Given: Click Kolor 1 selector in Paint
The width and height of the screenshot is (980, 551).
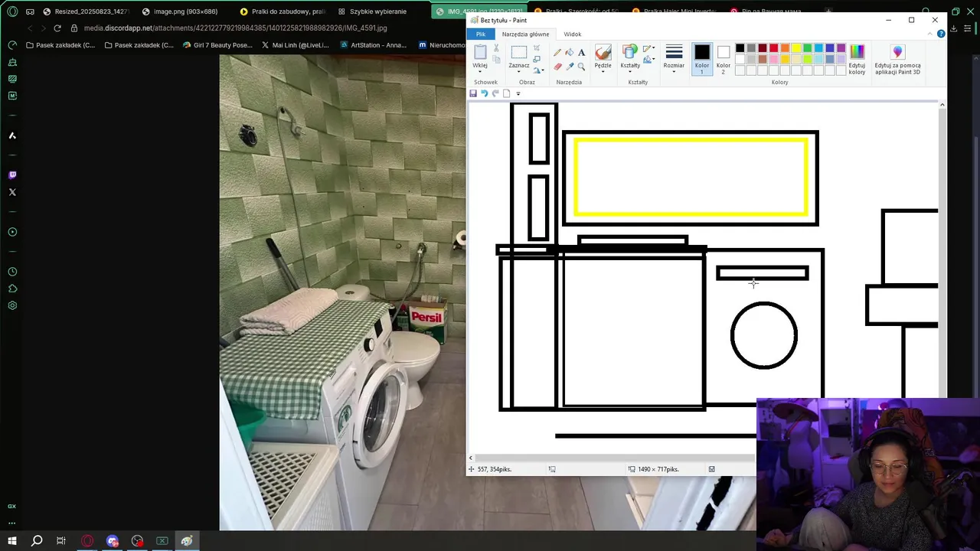Looking at the screenshot, I should point(702,59).
